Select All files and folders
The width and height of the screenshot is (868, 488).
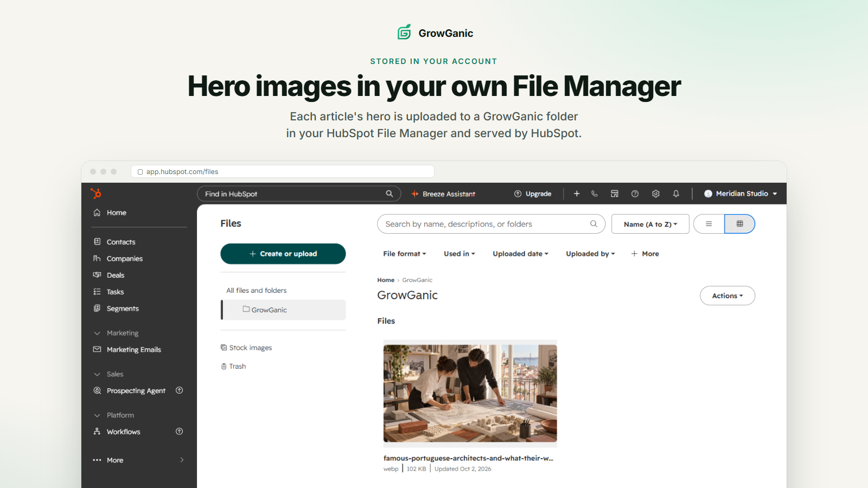257,291
